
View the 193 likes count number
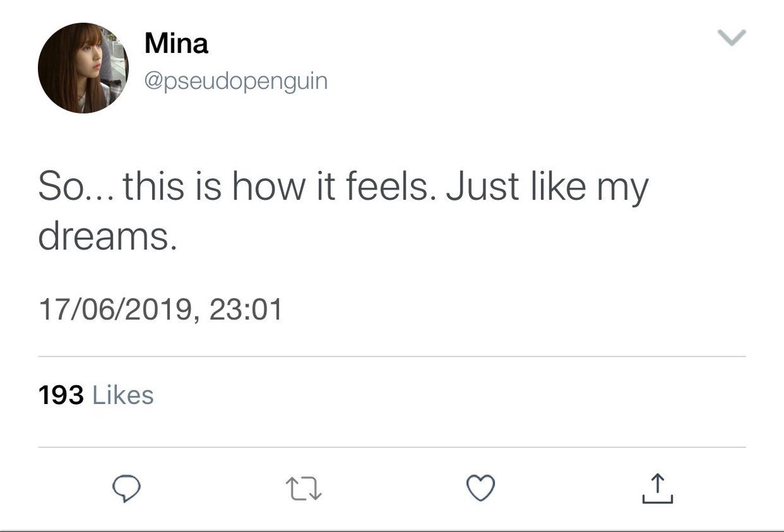pos(61,395)
